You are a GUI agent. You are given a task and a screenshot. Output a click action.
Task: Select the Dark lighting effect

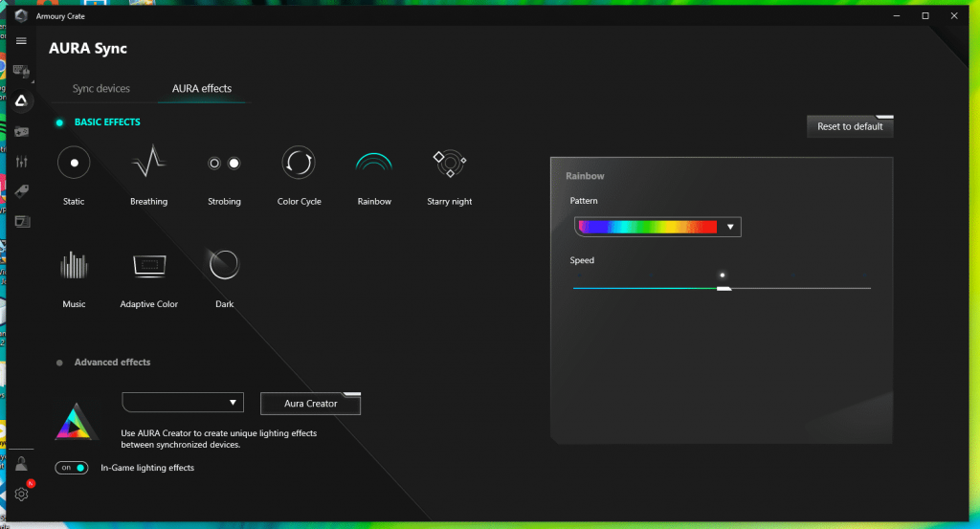click(x=224, y=278)
